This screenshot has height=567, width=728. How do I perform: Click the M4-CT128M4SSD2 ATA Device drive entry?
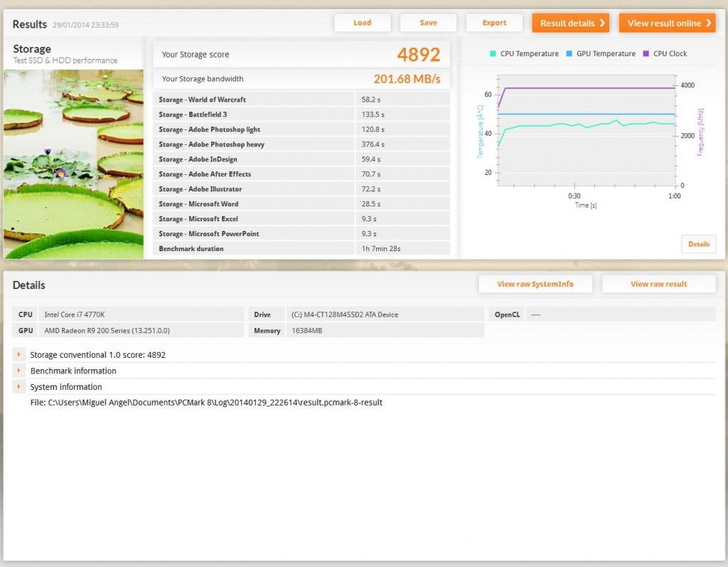[x=345, y=314]
